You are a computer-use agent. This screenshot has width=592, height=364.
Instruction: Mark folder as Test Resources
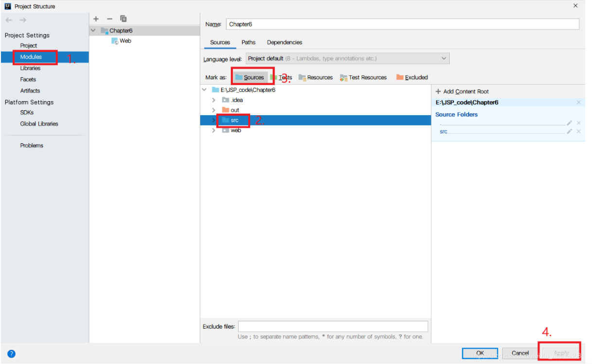[363, 77]
